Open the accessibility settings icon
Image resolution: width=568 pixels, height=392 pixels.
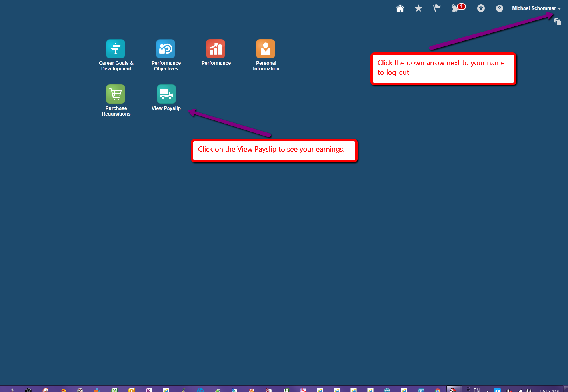pyautogui.click(x=481, y=8)
